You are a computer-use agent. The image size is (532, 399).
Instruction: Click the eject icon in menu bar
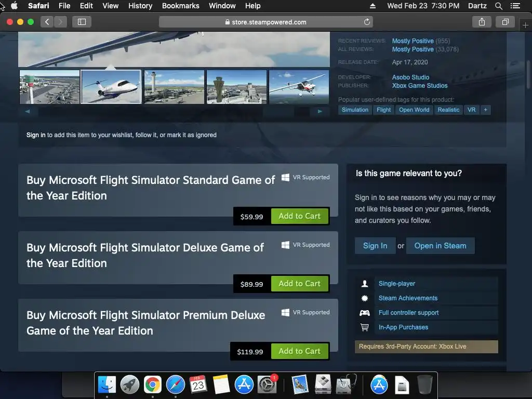pyautogui.click(x=373, y=6)
